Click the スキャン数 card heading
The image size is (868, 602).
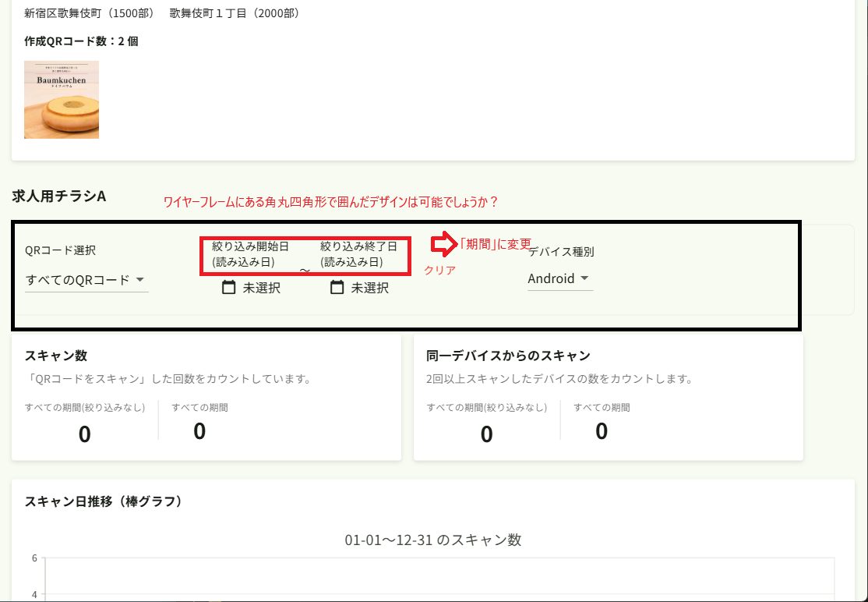click(56, 356)
